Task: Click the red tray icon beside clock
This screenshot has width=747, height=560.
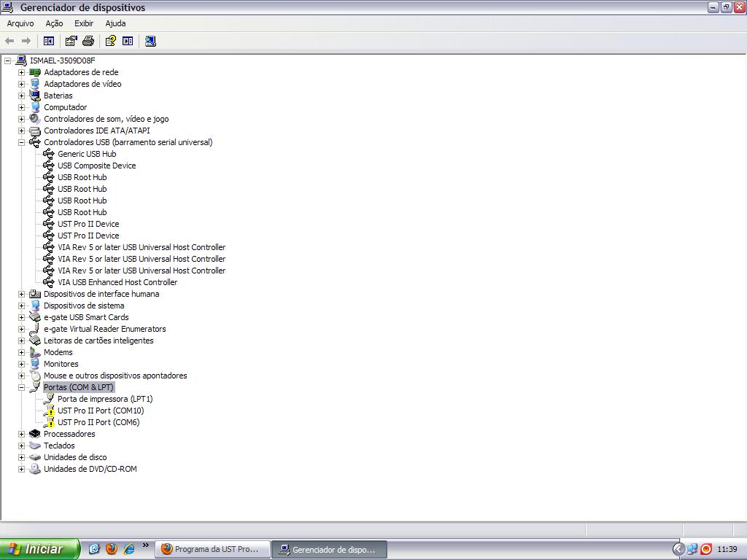Action: [x=706, y=550]
